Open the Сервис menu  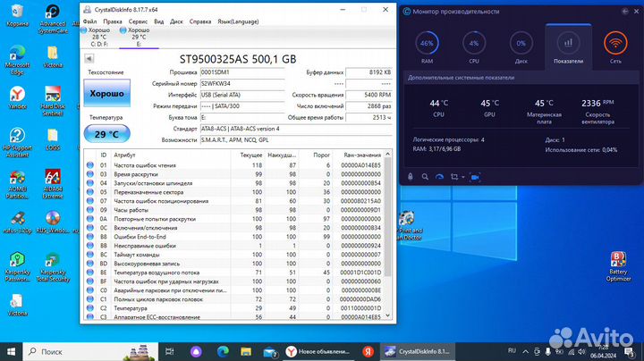click(138, 21)
